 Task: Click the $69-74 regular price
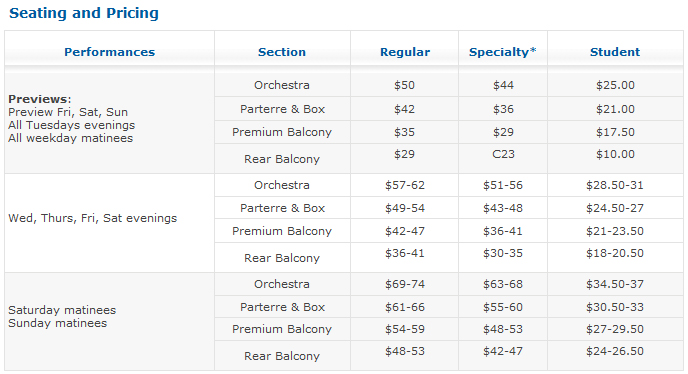point(405,284)
